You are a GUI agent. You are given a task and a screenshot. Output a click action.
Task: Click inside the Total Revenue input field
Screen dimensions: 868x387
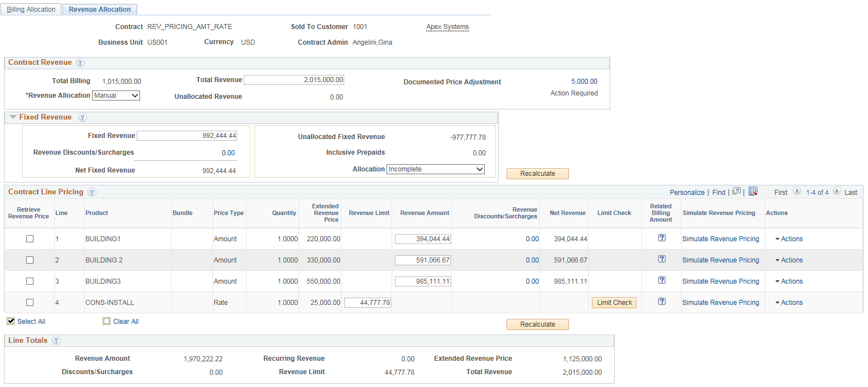(x=294, y=79)
